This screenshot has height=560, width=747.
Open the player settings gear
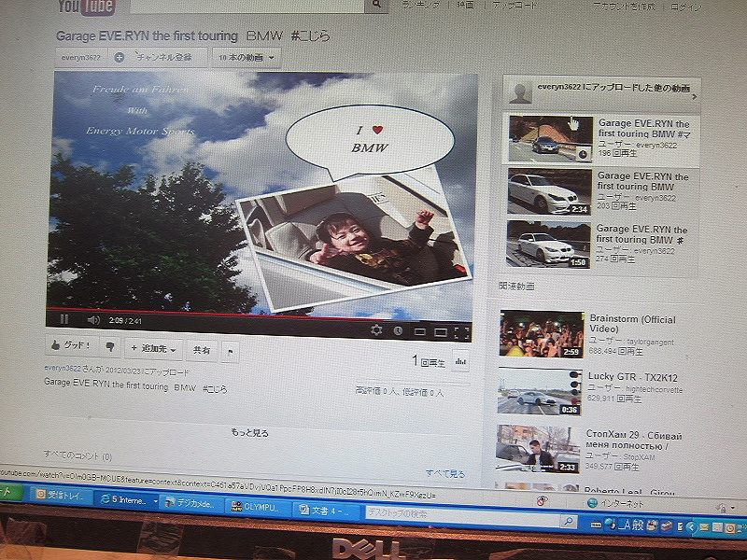pyautogui.click(x=376, y=329)
